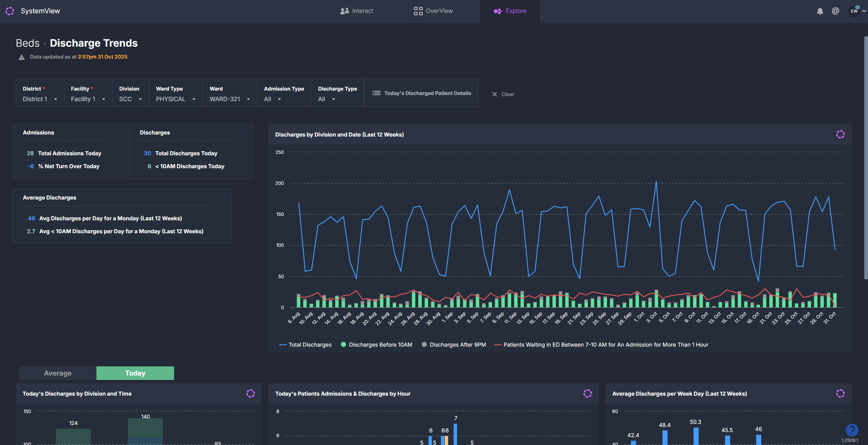Click the @ mentions icon
The image size is (868, 445).
[x=835, y=11]
